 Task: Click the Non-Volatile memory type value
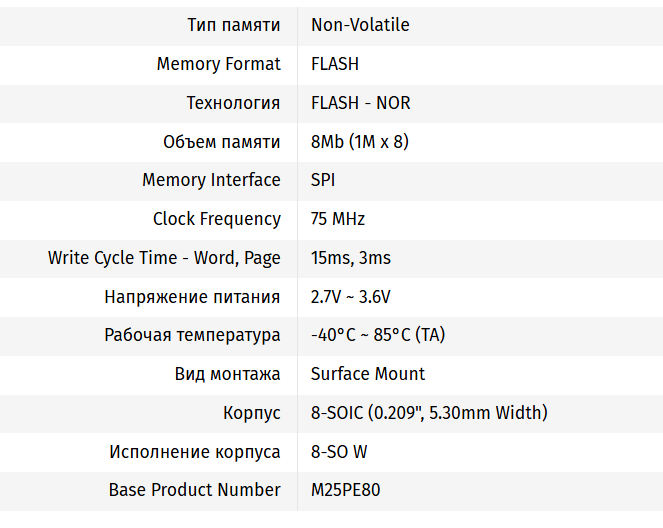[360, 25]
